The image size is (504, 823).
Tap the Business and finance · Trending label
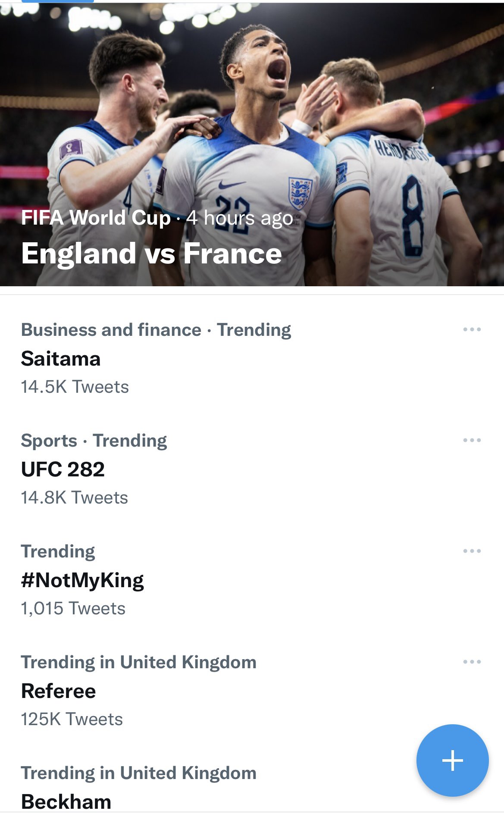pyautogui.click(x=156, y=330)
